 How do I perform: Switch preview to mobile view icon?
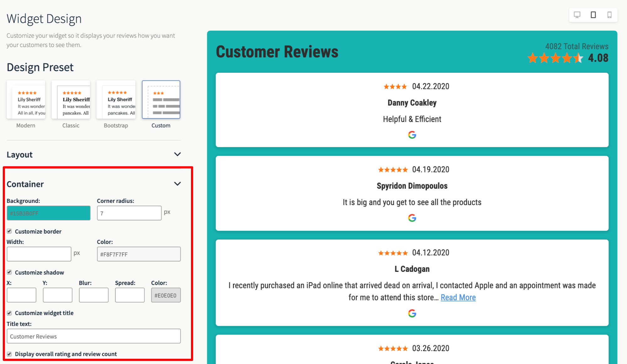609,15
